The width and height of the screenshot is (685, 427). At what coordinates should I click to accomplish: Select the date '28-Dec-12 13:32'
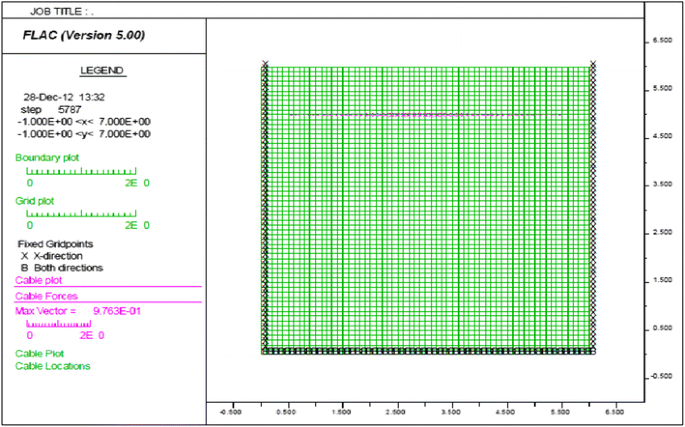(65, 97)
